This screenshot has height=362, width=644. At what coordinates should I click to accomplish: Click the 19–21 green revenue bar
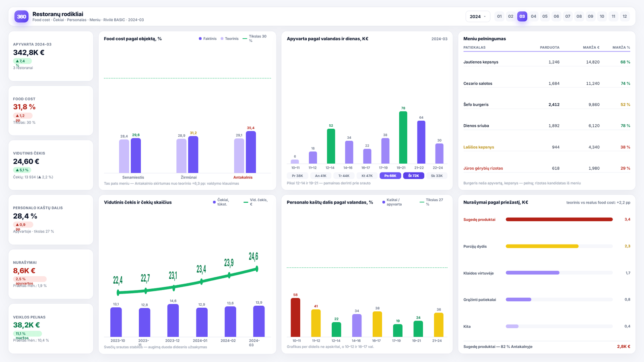[403, 138]
